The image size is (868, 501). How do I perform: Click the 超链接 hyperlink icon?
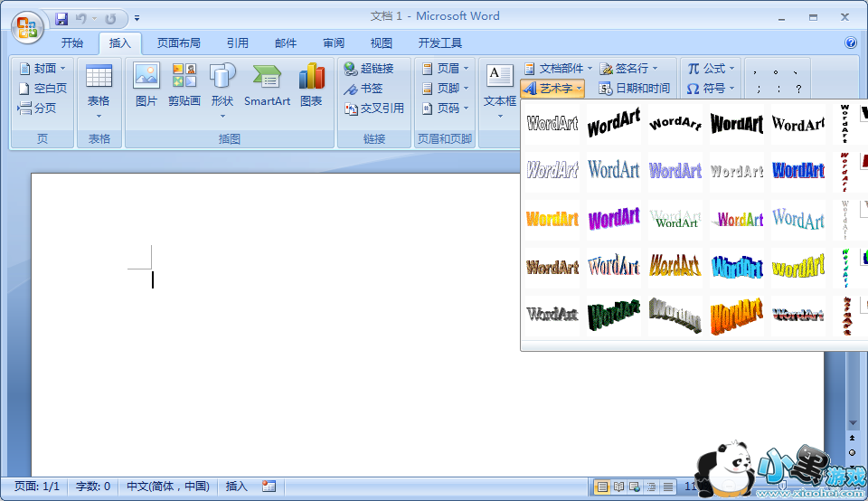369,69
